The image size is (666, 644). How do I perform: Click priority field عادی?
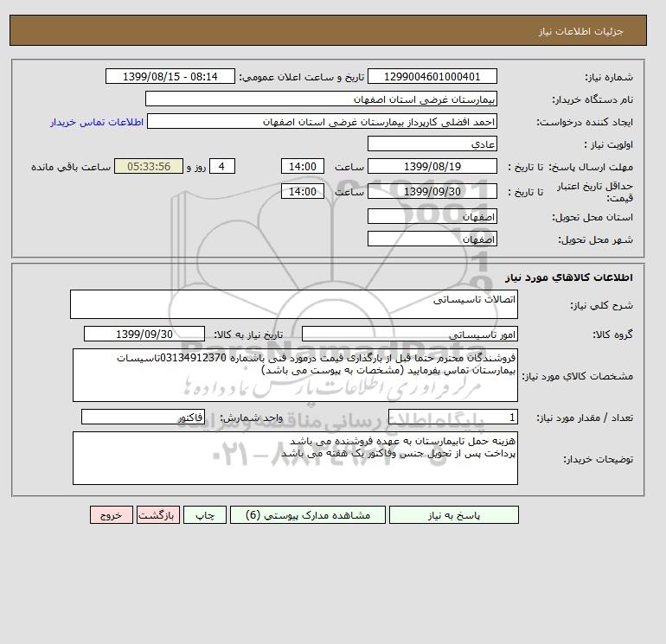click(432, 143)
